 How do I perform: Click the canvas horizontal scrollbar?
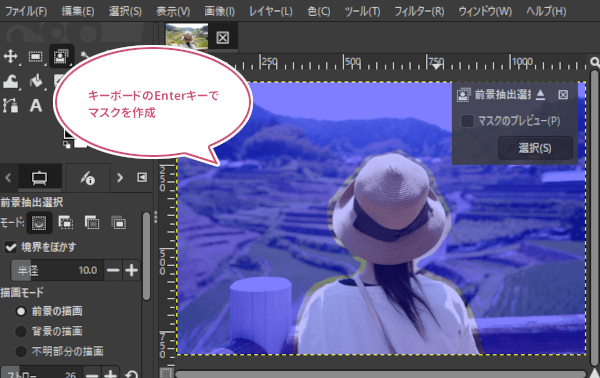(x=381, y=374)
